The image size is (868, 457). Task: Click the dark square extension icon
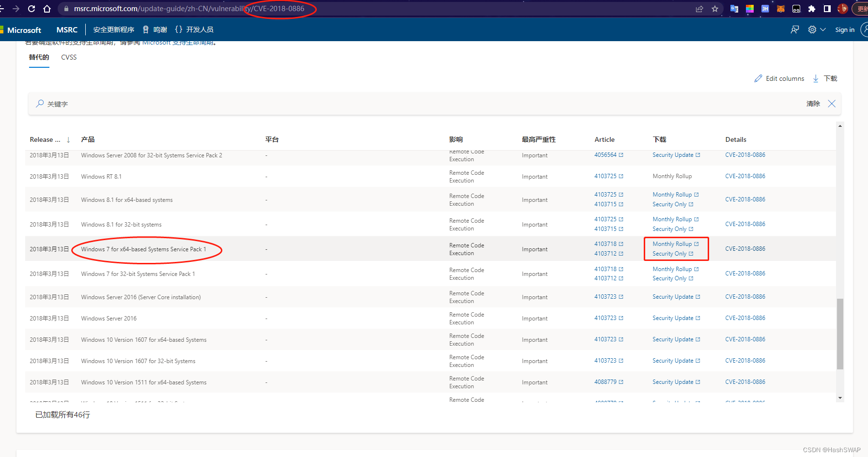796,9
